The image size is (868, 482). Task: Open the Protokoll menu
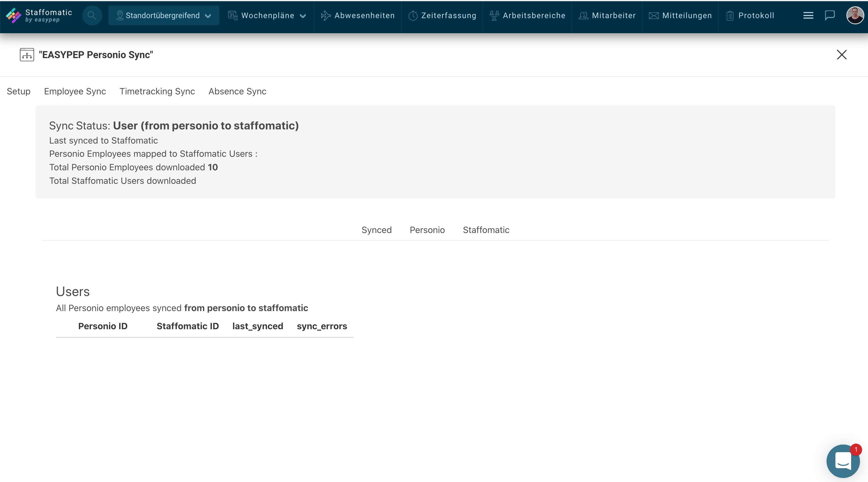click(x=750, y=15)
